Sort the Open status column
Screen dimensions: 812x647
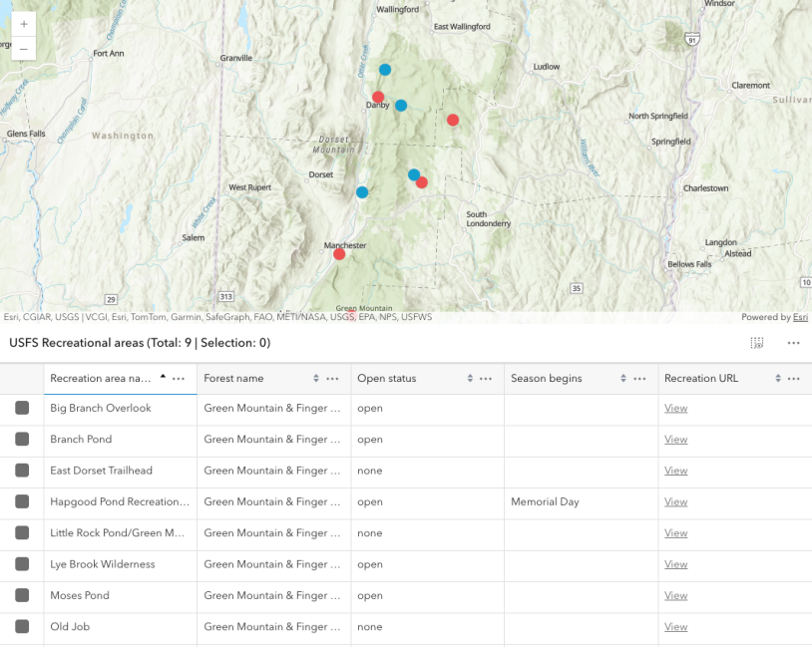[x=469, y=378]
